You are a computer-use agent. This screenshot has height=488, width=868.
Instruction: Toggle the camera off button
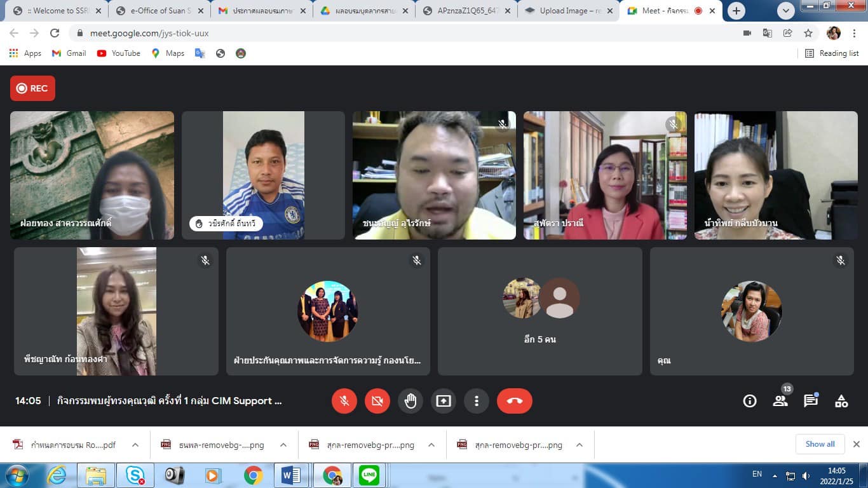pyautogui.click(x=377, y=401)
